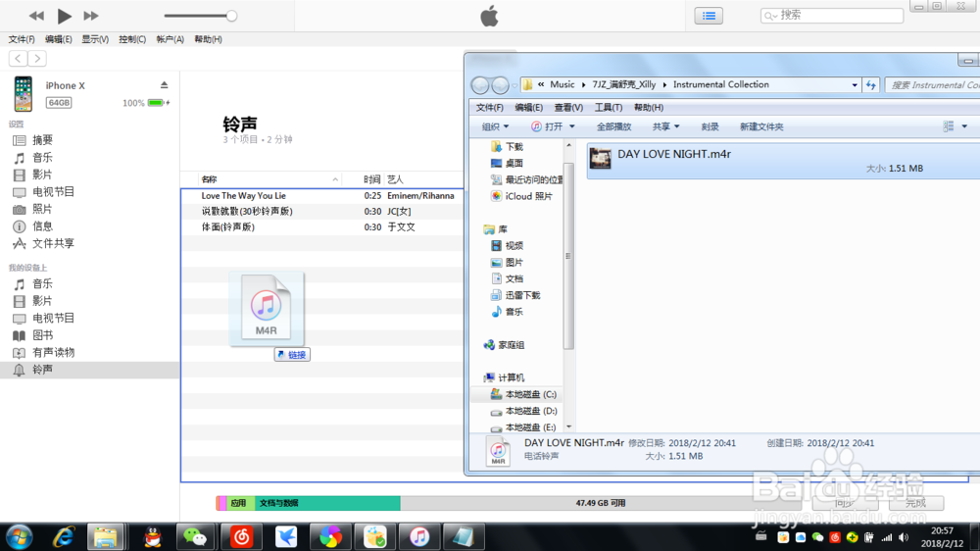Click the explorer back button
Viewport: 980px width, 551px height.
point(480,85)
